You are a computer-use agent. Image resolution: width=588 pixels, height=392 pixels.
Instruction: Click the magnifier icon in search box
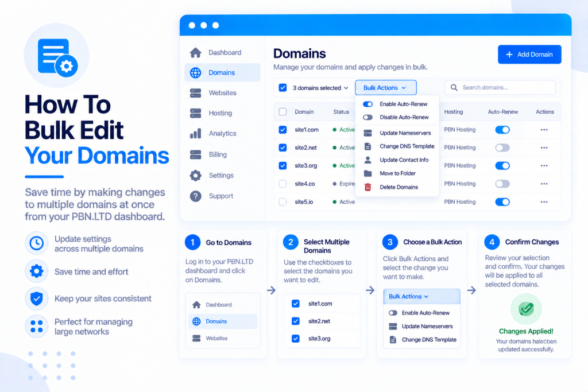click(x=454, y=87)
